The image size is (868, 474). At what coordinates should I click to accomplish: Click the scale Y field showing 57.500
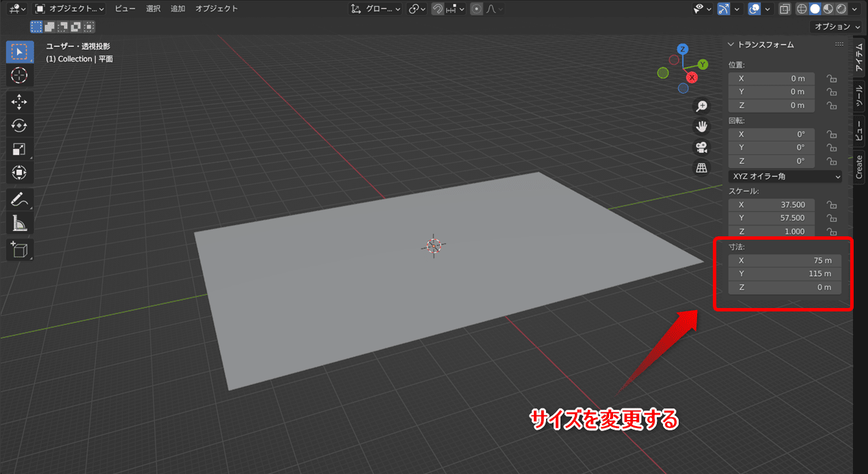point(772,218)
